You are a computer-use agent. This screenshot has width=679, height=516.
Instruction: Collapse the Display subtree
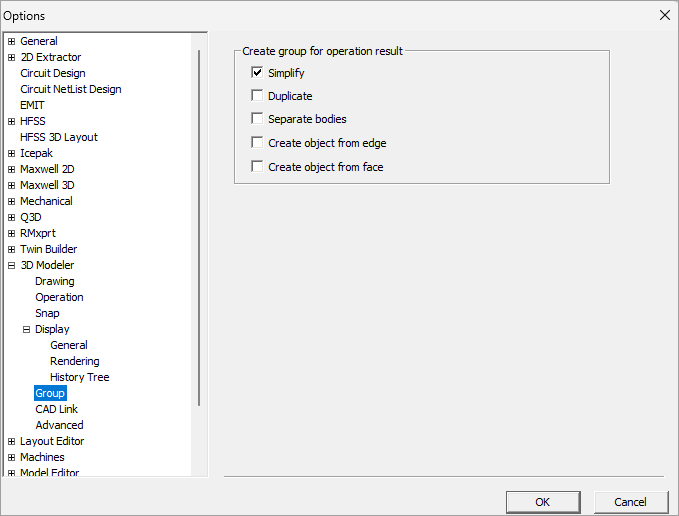point(26,329)
